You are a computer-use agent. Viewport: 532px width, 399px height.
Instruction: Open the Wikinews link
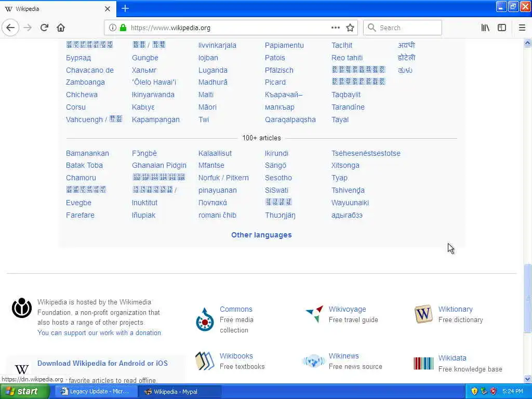pos(344,356)
